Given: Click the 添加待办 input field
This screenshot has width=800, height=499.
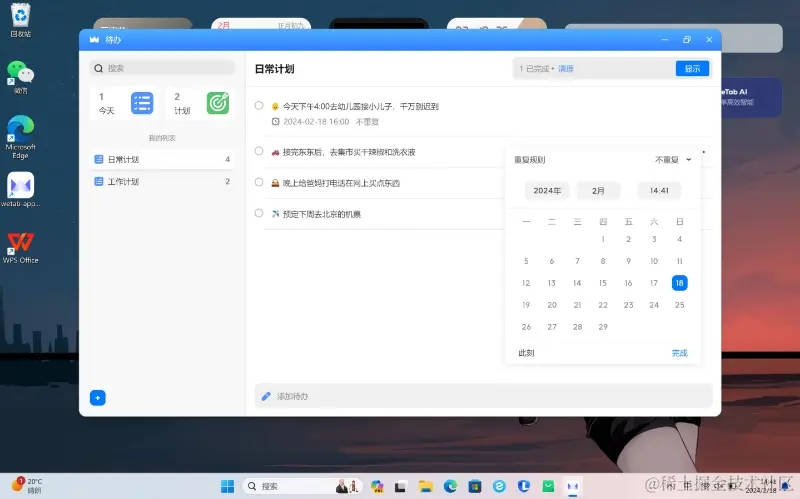Looking at the screenshot, I should [x=483, y=396].
